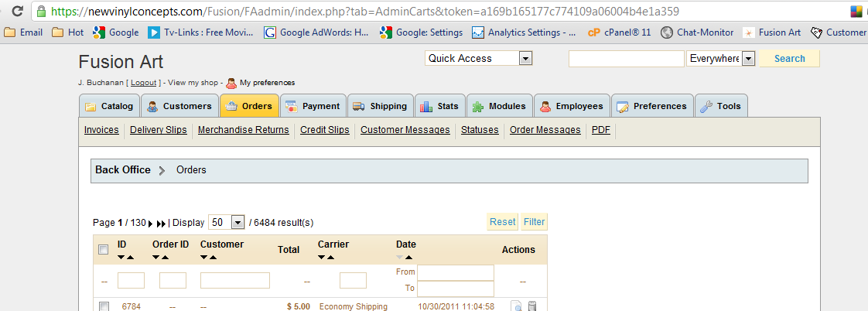Open the Fusion Art bookmark

[771, 32]
